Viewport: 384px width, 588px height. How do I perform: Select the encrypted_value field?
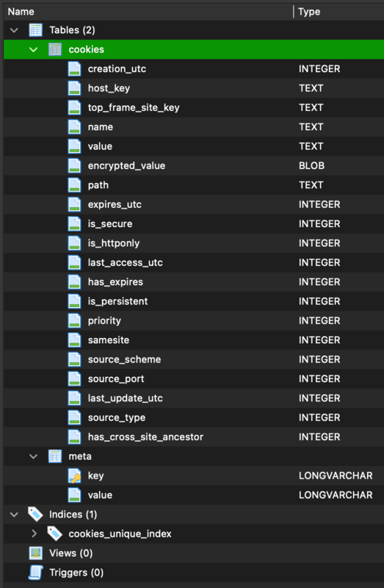[x=194, y=166]
